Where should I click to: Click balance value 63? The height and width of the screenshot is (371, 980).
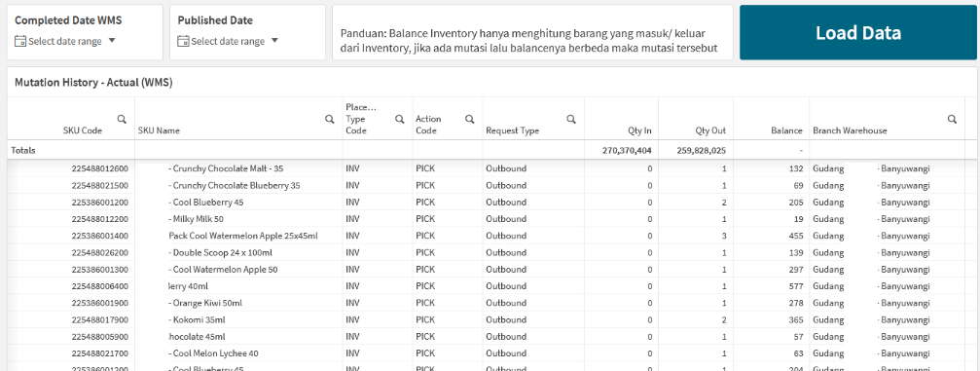tap(798, 353)
